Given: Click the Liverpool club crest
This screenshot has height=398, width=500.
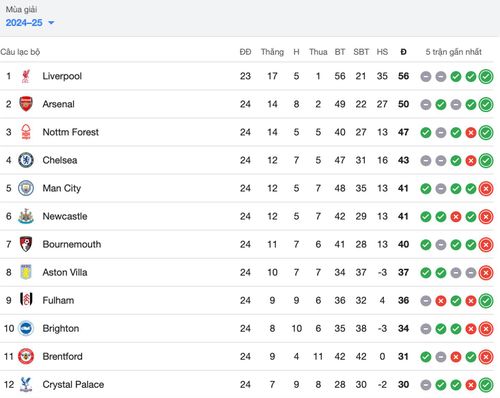Looking at the screenshot, I should (x=26, y=76).
